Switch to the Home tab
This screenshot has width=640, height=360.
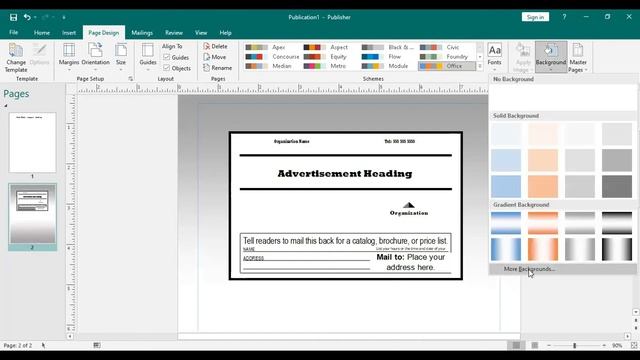42,33
